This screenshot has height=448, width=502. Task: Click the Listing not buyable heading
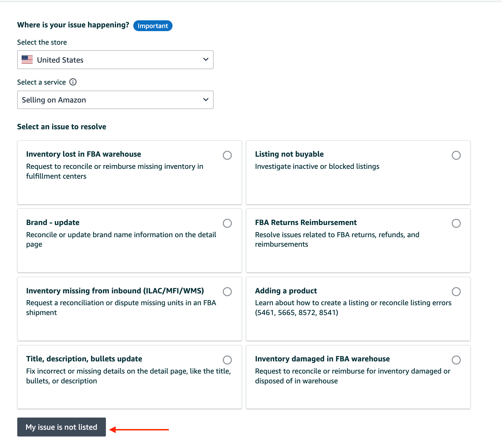click(x=289, y=154)
